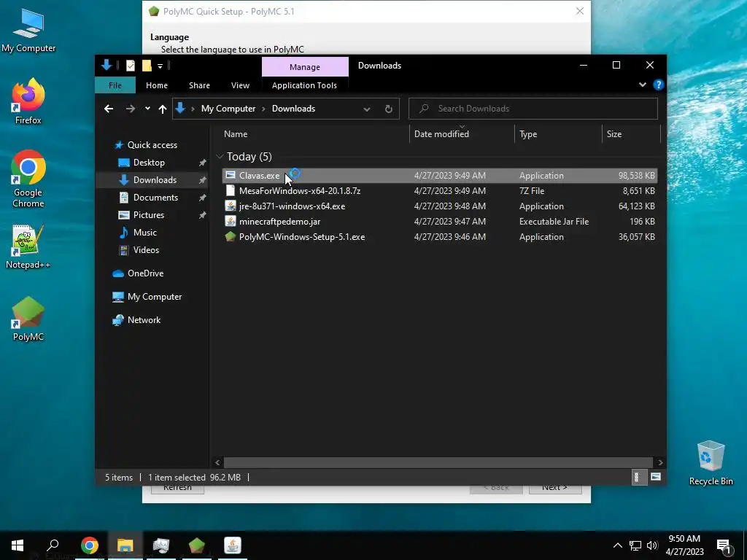Collapse the Today (5) group

pyautogui.click(x=220, y=156)
